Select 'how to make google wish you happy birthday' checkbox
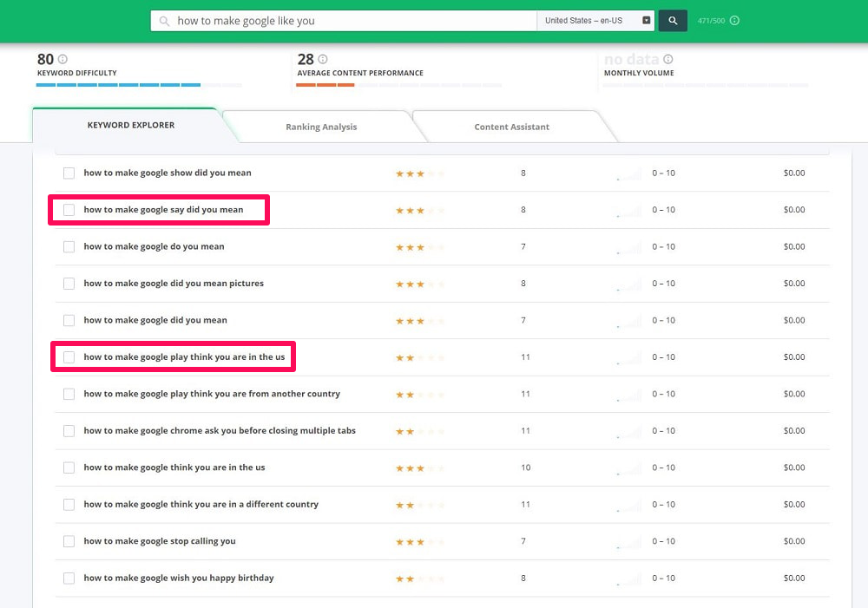 [69, 579]
